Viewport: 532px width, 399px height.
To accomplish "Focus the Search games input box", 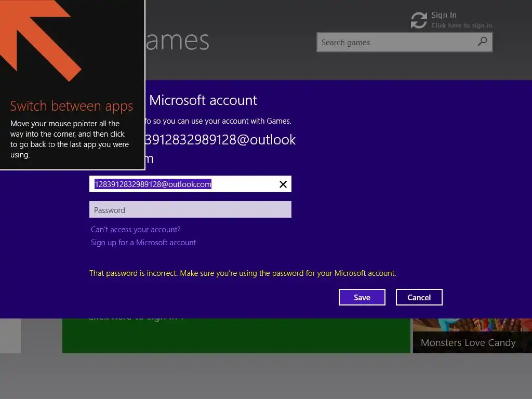I will pyautogui.click(x=404, y=42).
